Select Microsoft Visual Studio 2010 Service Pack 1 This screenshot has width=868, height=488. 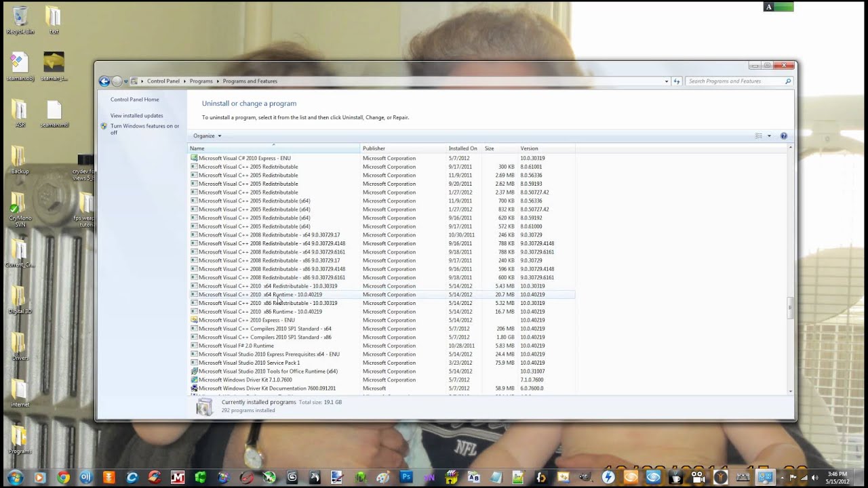coord(382,363)
